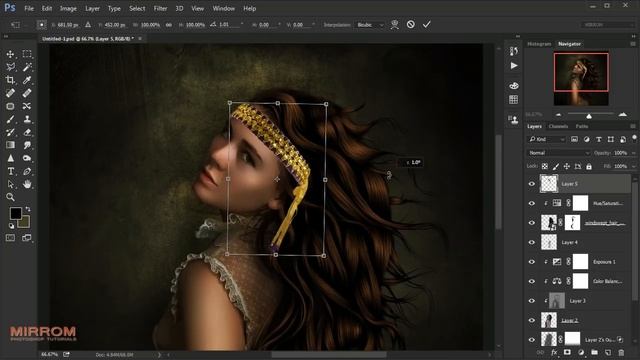Reset default foreground and background colors
The height and width of the screenshot is (360, 640).
[x=11, y=226]
